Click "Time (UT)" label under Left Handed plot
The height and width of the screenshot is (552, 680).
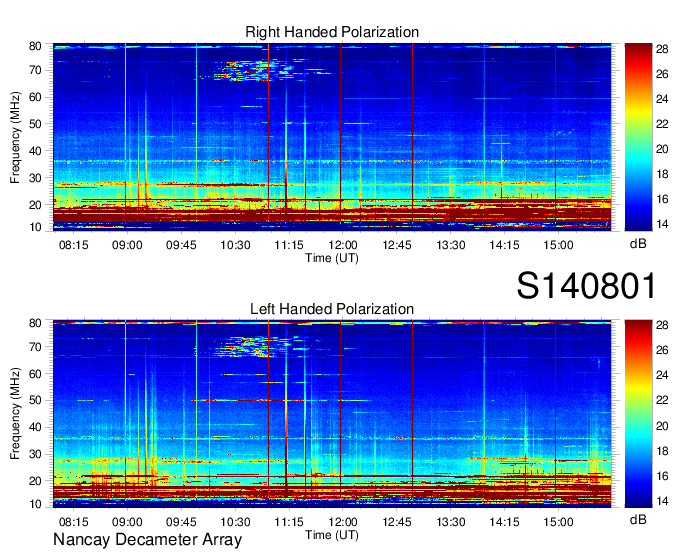pyautogui.click(x=332, y=535)
